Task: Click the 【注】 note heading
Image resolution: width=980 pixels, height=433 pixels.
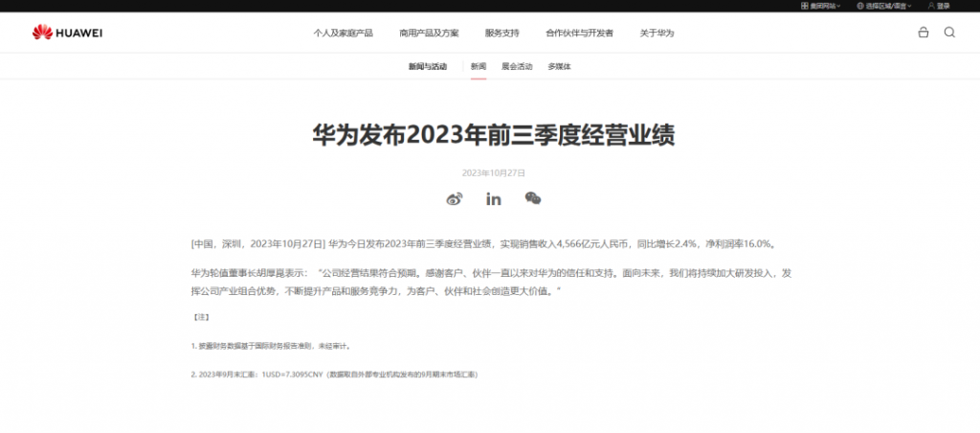Action: [201, 317]
